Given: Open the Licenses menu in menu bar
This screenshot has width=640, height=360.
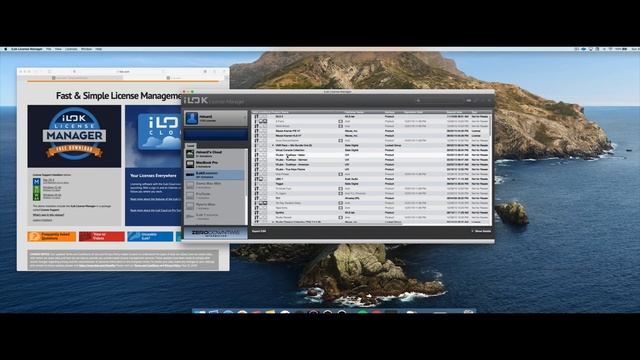Looking at the screenshot, I should pos(71,49).
